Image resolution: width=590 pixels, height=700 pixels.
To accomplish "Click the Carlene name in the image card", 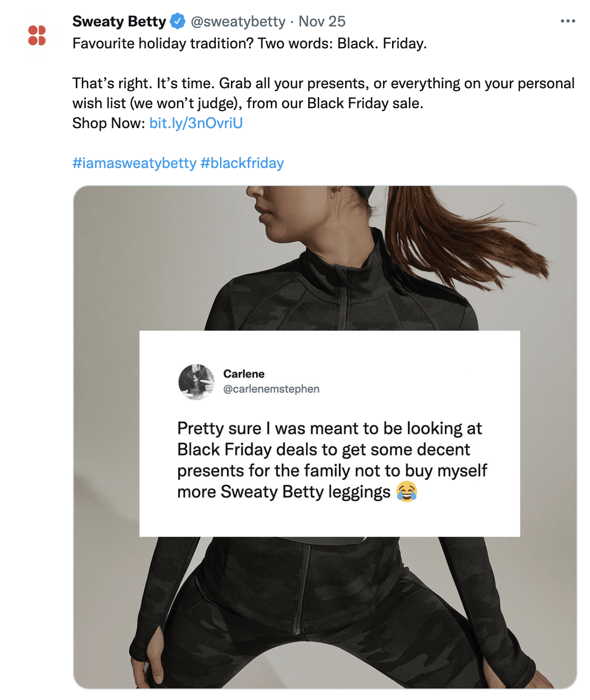I will point(244,374).
